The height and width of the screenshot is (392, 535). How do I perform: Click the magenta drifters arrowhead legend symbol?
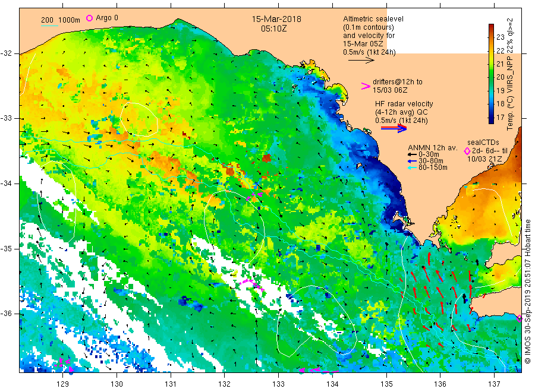pos(366,86)
